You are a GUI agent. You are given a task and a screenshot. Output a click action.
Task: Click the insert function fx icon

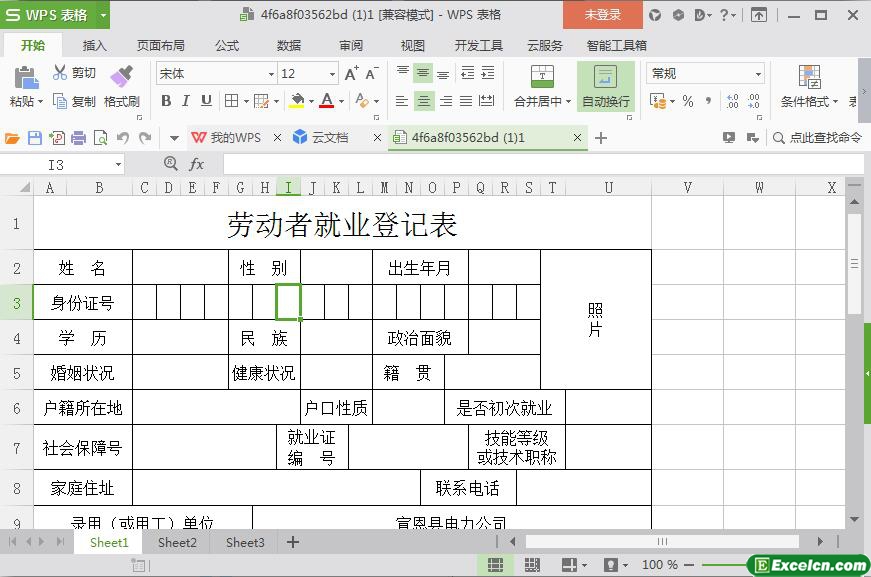coord(197,164)
